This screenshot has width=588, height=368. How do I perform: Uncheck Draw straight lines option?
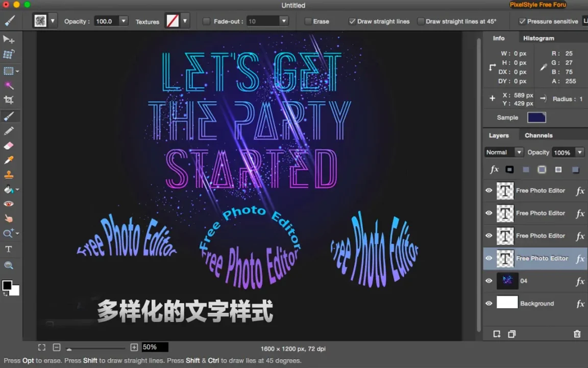coord(352,21)
